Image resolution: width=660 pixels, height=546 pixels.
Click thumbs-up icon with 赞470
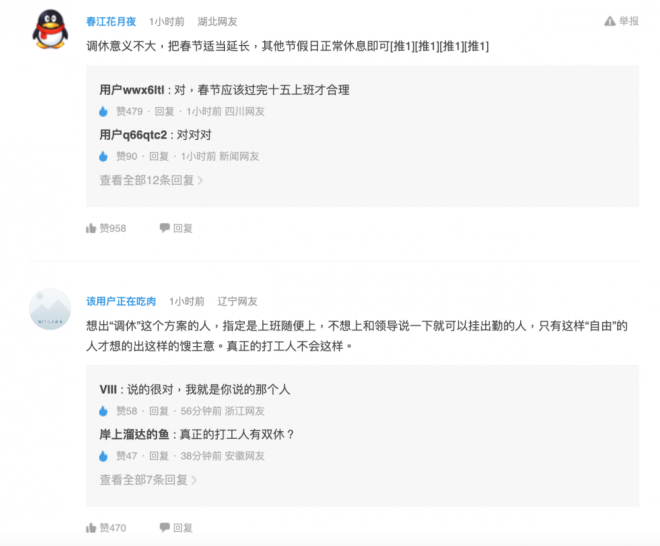106,528
